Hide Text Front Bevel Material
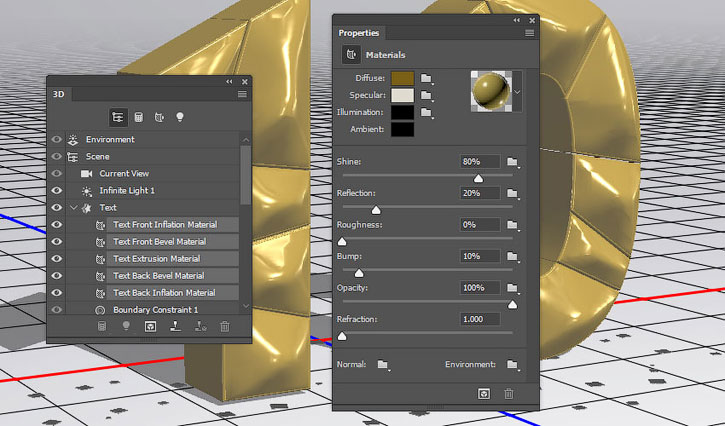Viewport: 725px width, 426px height. pos(56,242)
